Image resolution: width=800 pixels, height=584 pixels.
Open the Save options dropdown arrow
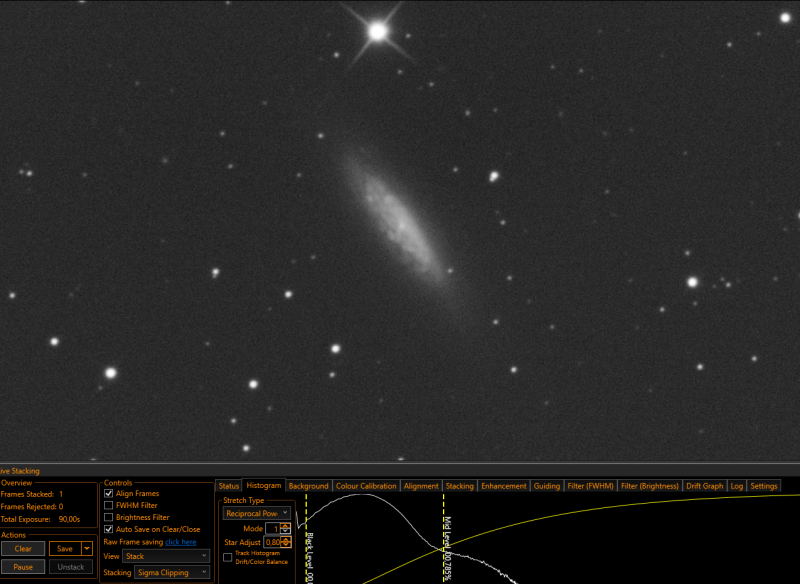pos(87,548)
